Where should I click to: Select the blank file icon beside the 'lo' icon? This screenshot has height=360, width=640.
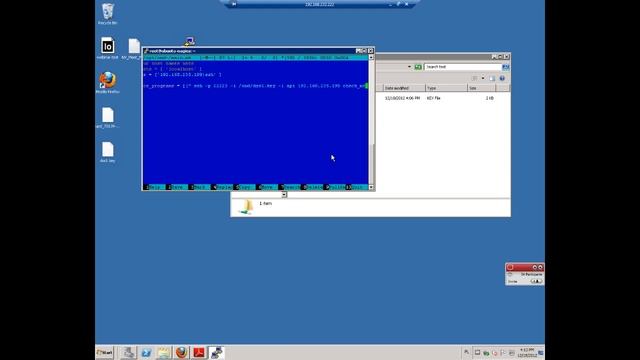tap(134, 46)
